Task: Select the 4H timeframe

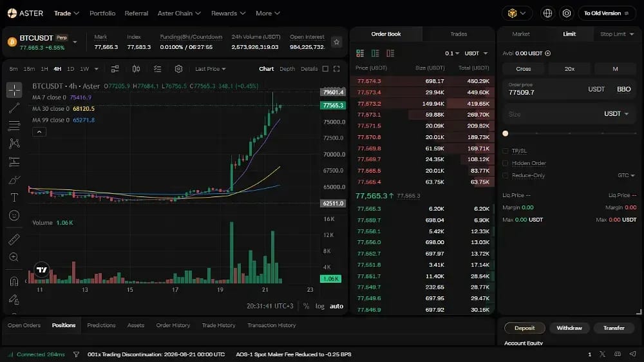Action: click(x=57, y=69)
